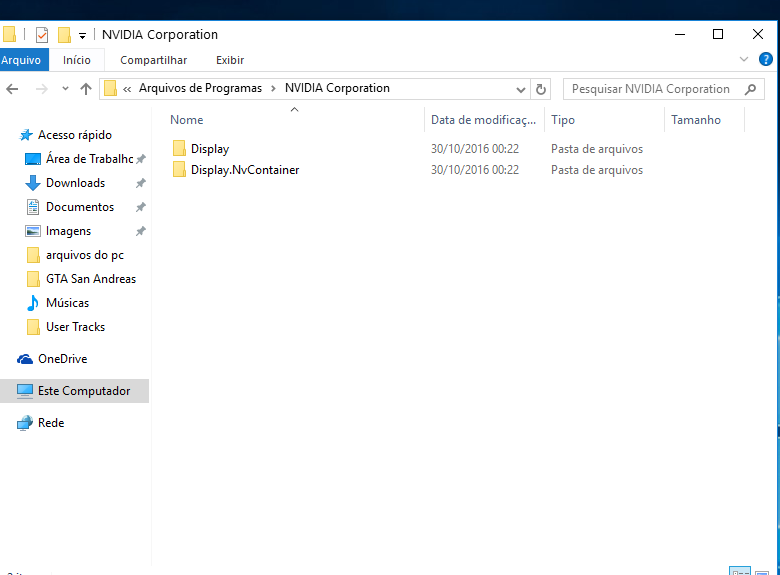Expand the ribbon with the chevron

tap(744, 59)
